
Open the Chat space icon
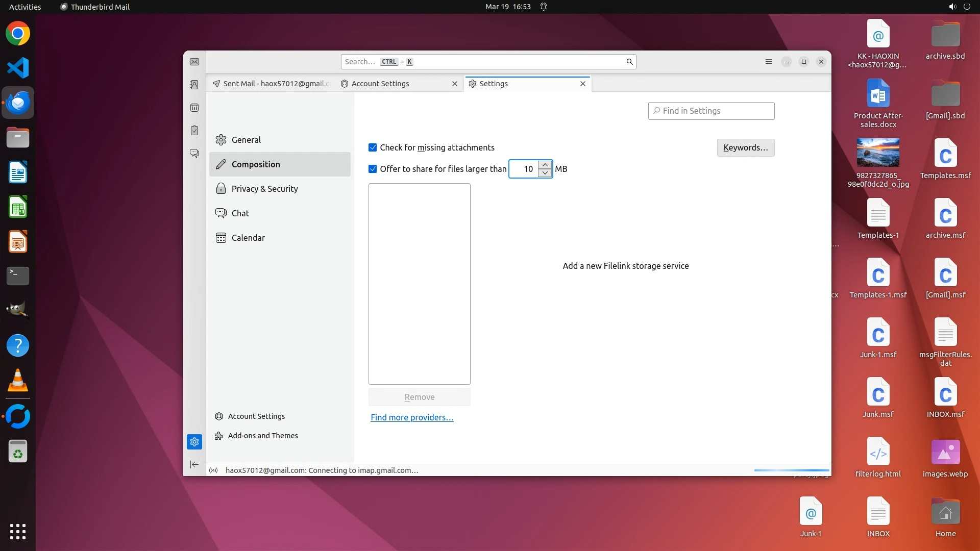click(194, 153)
